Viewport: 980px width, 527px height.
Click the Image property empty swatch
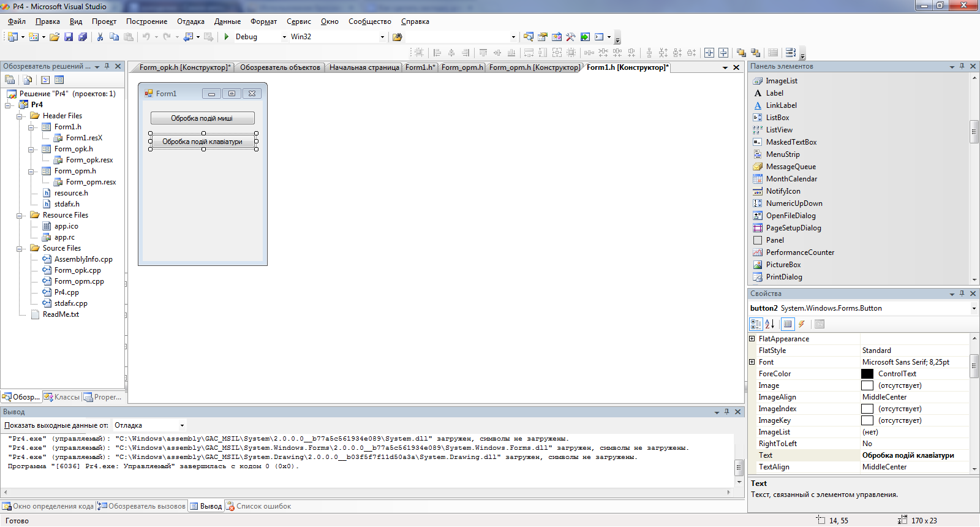[867, 385]
